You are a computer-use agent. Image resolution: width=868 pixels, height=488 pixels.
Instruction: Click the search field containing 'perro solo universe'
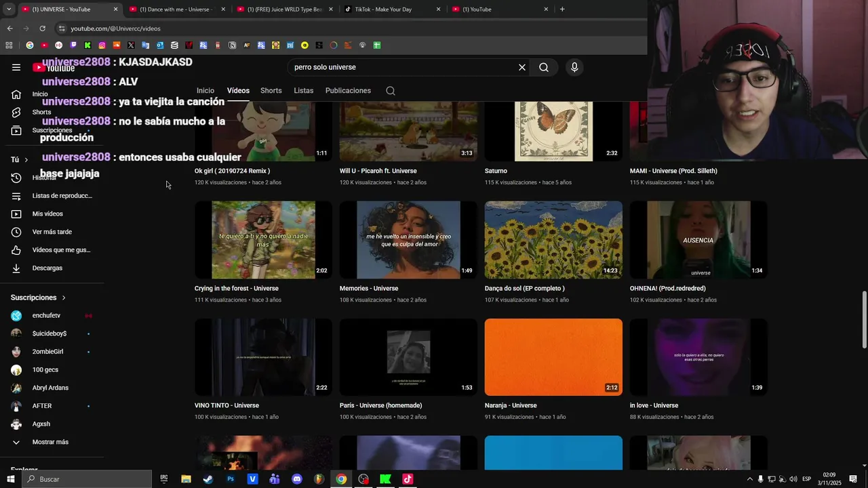coord(403,67)
